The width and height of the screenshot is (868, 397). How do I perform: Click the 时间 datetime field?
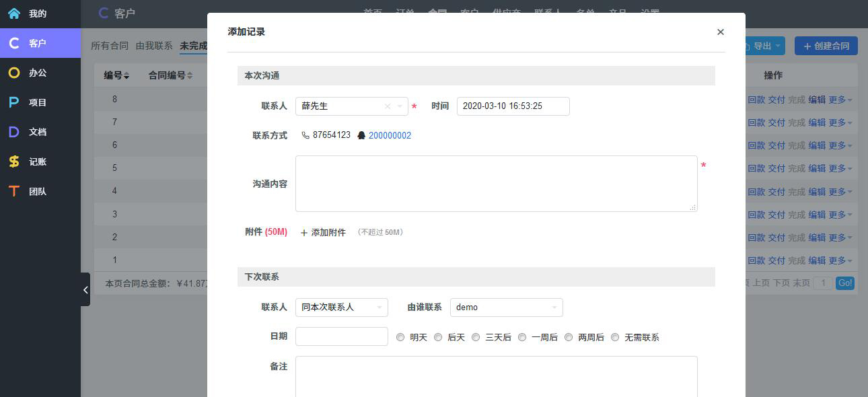coord(513,106)
